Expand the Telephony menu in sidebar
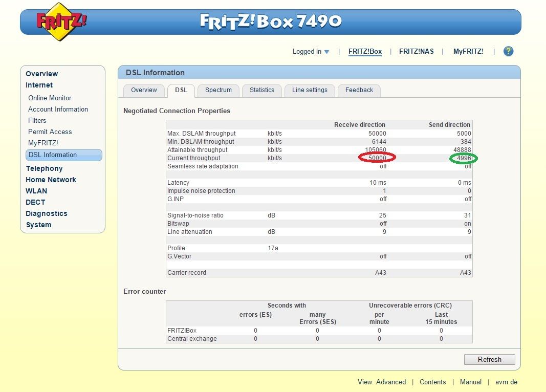546x392 pixels. click(x=44, y=168)
